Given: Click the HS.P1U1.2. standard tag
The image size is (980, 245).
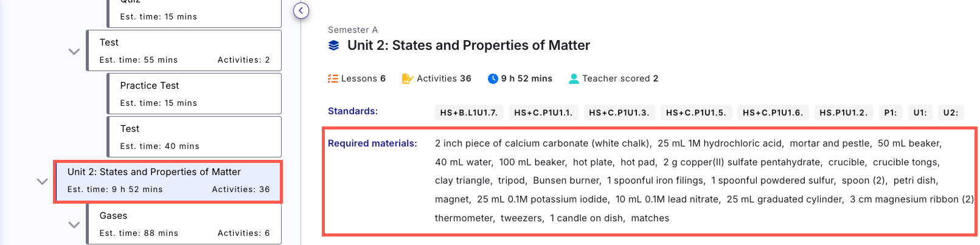Looking at the screenshot, I should (844, 112).
